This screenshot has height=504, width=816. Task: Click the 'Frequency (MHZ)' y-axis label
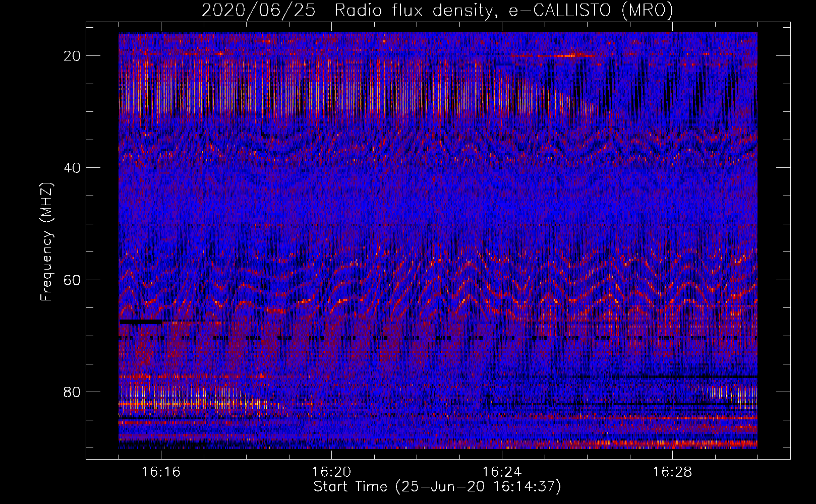click(46, 241)
